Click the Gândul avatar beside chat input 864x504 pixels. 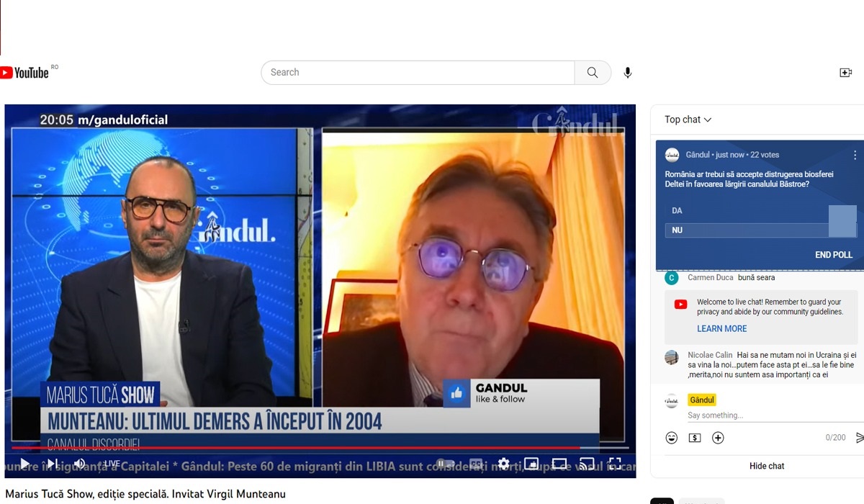pyautogui.click(x=672, y=401)
